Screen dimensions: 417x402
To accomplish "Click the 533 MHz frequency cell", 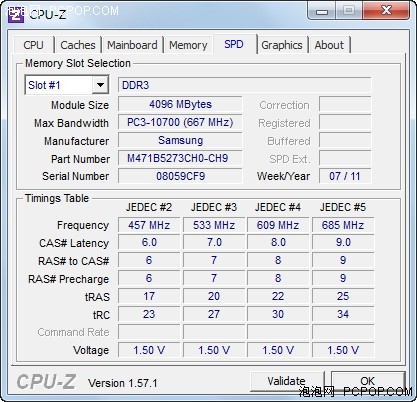I will point(214,225).
